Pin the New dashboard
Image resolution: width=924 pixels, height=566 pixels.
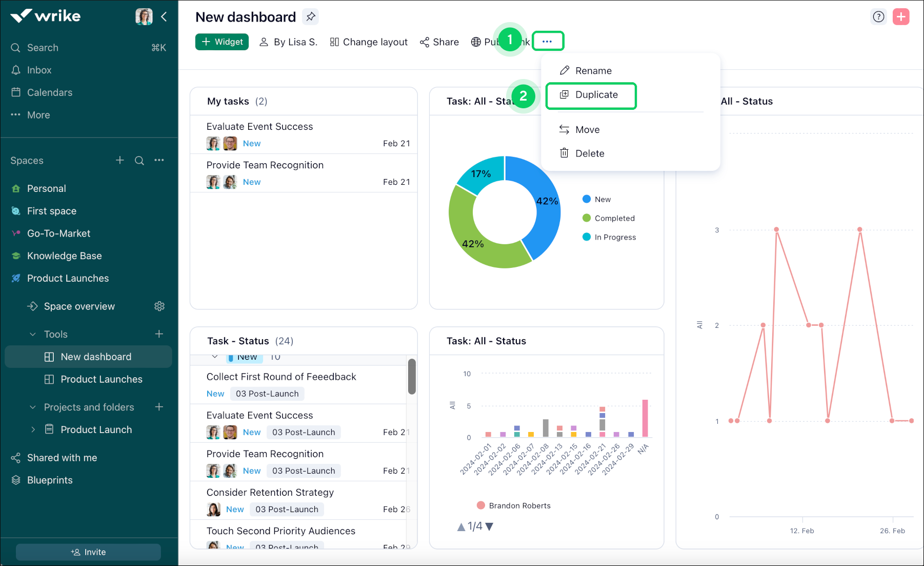point(310,16)
